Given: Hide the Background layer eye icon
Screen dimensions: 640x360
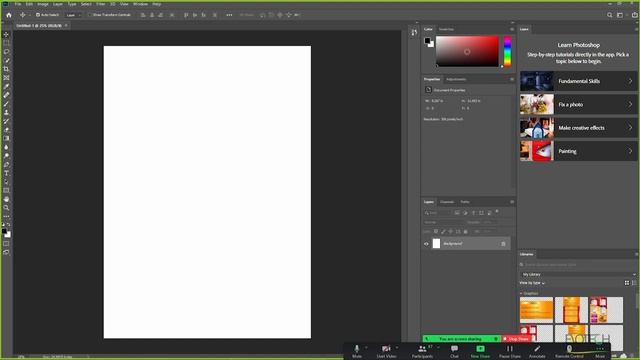Looking at the screenshot, I should click(426, 244).
